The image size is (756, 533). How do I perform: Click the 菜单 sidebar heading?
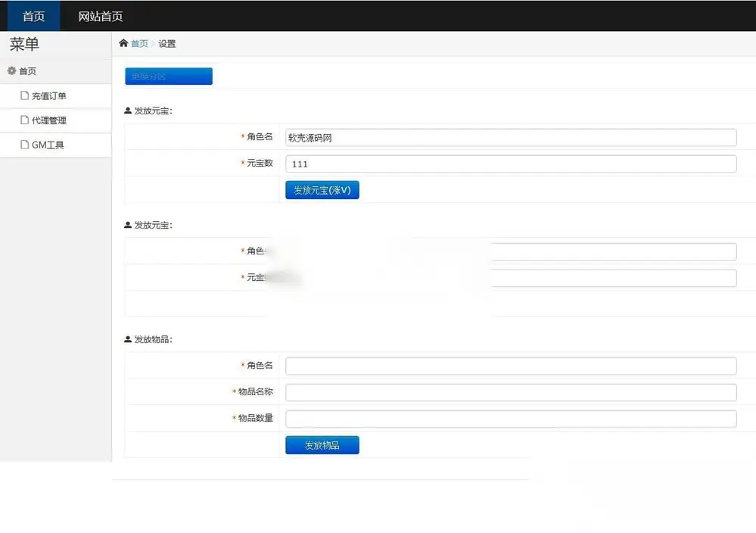tap(24, 45)
